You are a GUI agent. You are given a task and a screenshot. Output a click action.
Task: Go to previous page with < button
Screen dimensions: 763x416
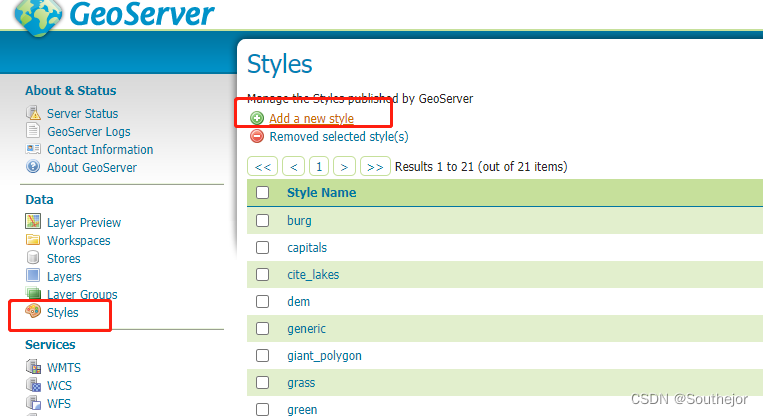click(293, 166)
